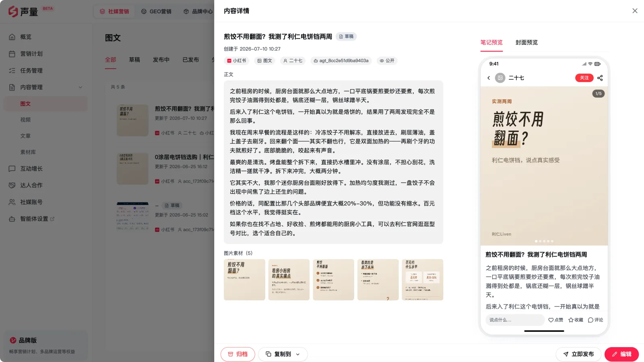Viewport: 644px width, 362px height.
Task: Open the first thumbnail 煎饺不用翻面?
Action: pyautogui.click(x=244, y=280)
